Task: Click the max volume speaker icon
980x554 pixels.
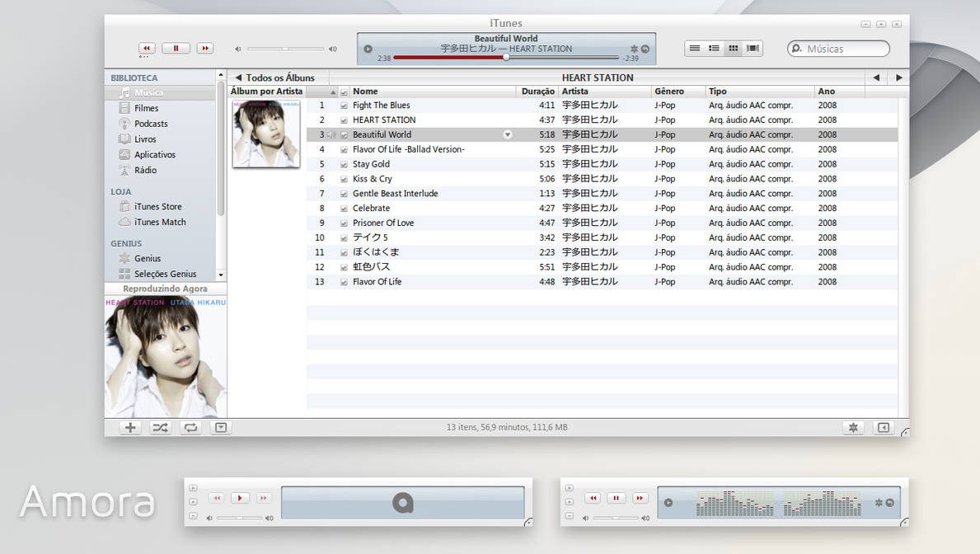Action: pyautogui.click(x=332, y=49)
